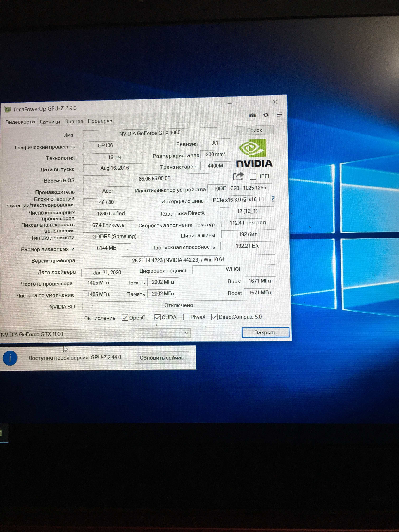This screenshot has height=532, width=399.
Task: Click the screenshot camera icon in GPU-Z
Action: coord(252,115)
